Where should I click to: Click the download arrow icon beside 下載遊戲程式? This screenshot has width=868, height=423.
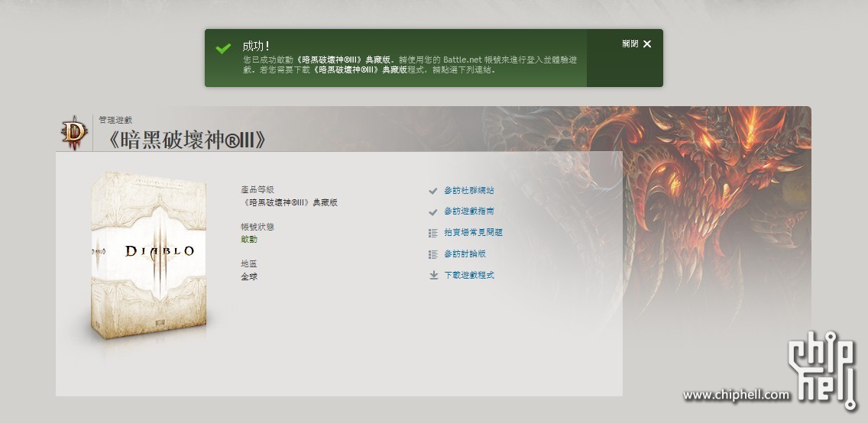[x=433, y=275]
